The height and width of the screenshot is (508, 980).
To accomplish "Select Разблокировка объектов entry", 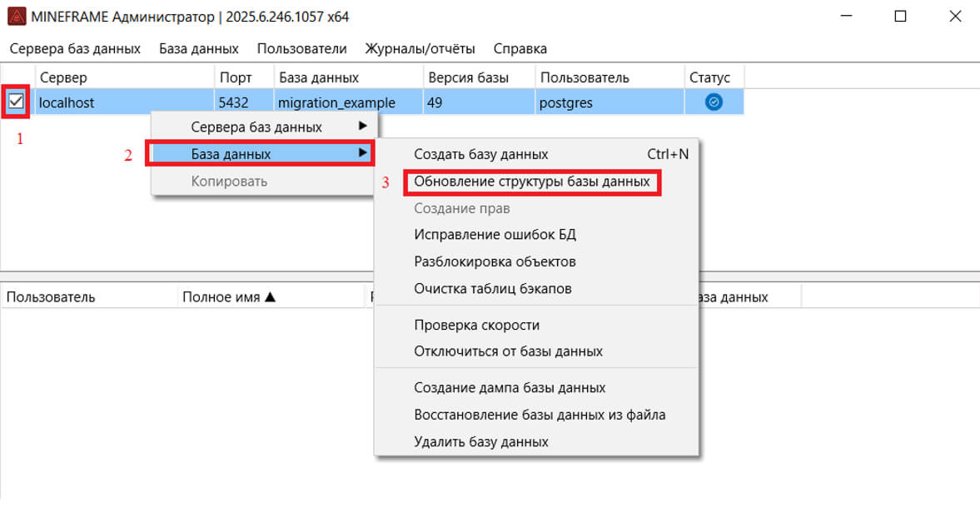I will pyautogui.click(x=536, y=261).
